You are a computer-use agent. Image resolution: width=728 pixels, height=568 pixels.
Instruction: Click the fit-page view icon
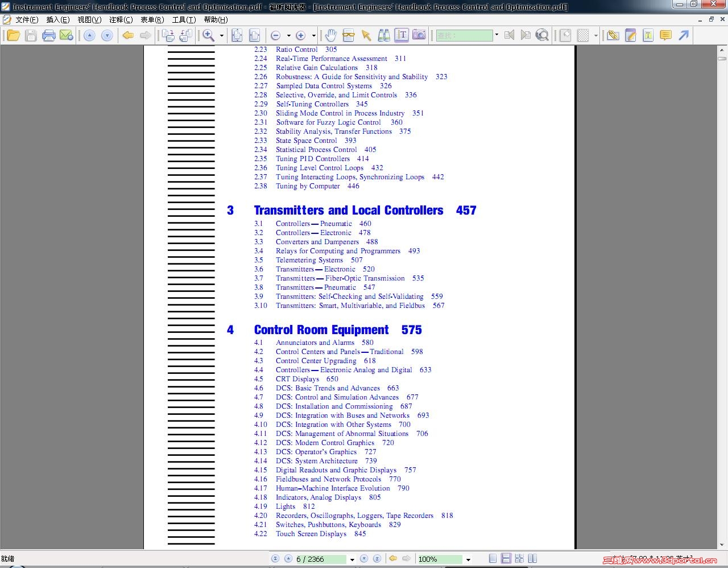[237, 35]
